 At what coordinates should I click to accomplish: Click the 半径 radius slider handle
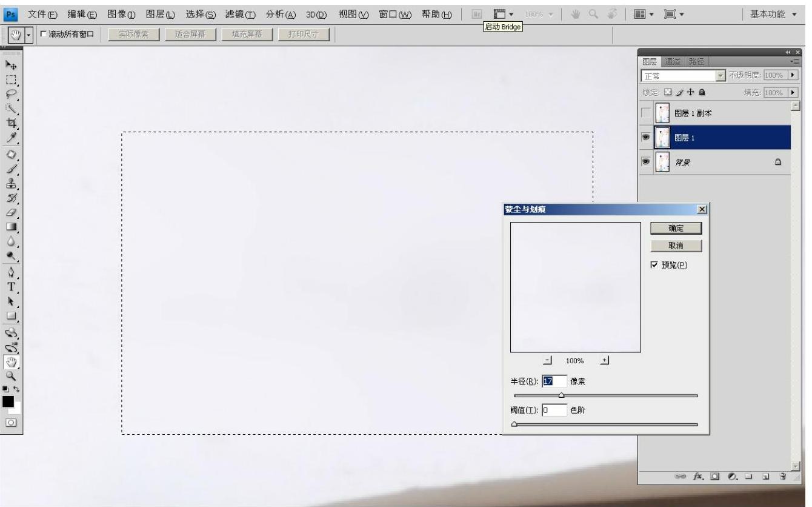[561, 395]
